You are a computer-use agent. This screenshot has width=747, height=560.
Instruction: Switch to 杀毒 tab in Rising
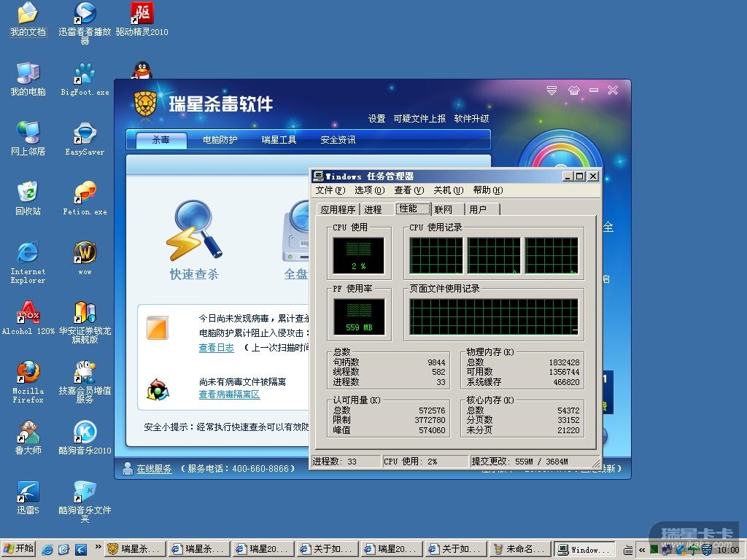[x=161, y=139]
